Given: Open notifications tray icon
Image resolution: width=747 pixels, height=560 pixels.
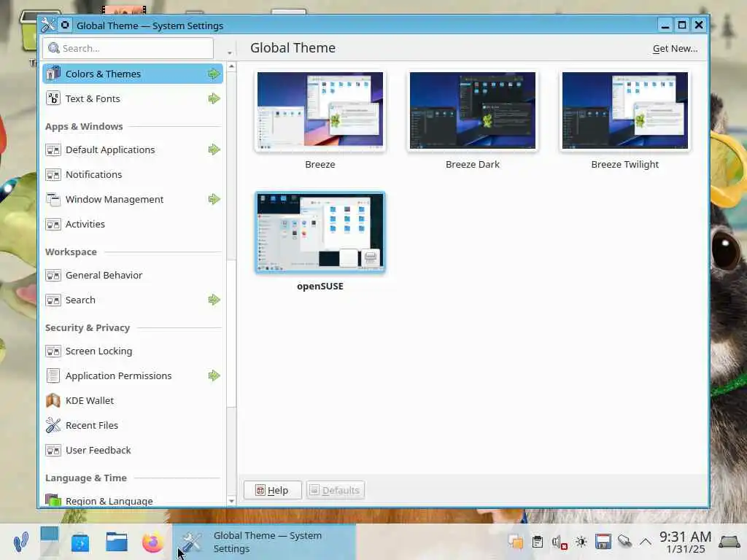Looking at the screenshot, I should (x=516, y=542).
